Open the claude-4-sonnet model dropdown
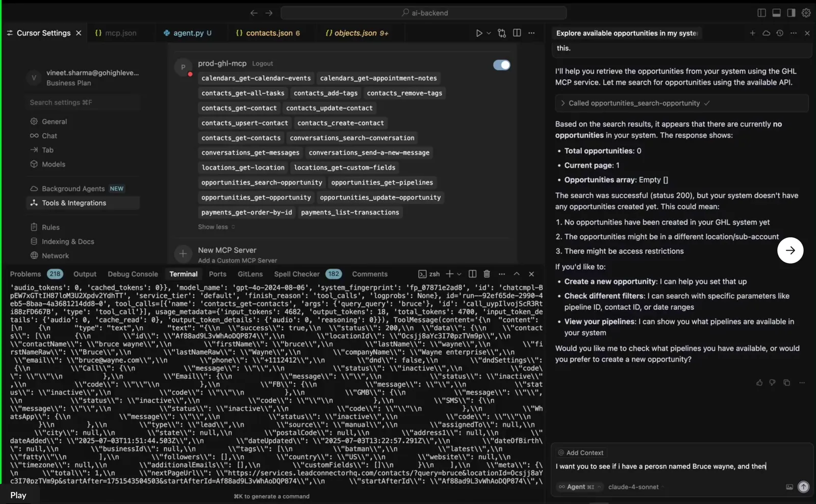Image resolution: width=816 pixels, height=504 pixels. tap(635, 487)
